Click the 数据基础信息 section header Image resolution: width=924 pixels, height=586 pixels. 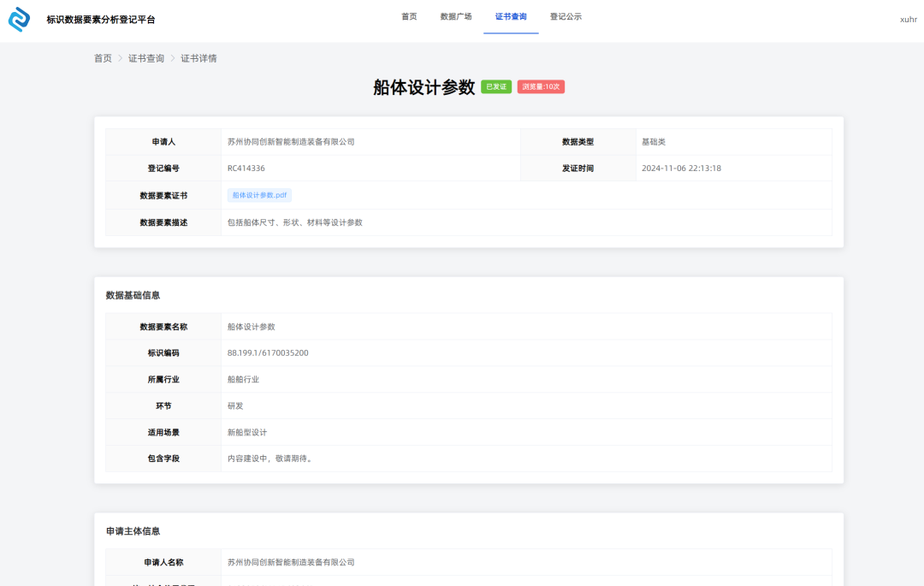[125, 294]
